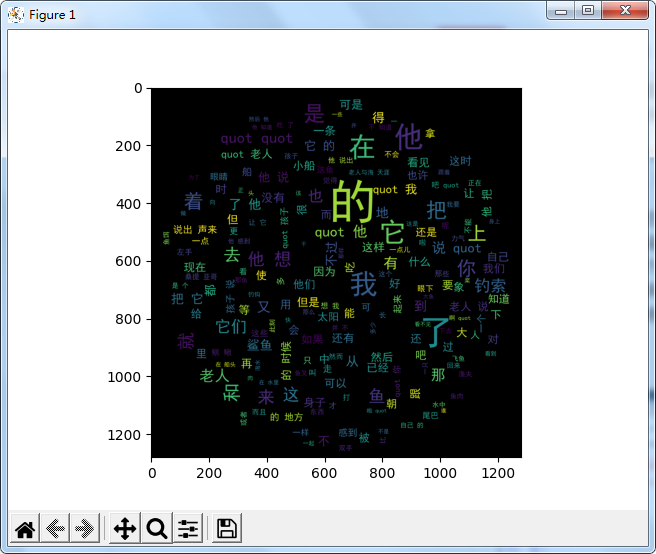Click the word 这样 in the word cloud
This screenshot has width=656, height=554.
[x=373, y=248]
